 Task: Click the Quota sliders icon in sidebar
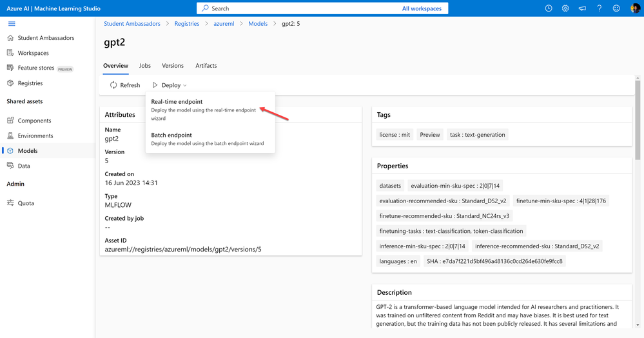(10, 203)
